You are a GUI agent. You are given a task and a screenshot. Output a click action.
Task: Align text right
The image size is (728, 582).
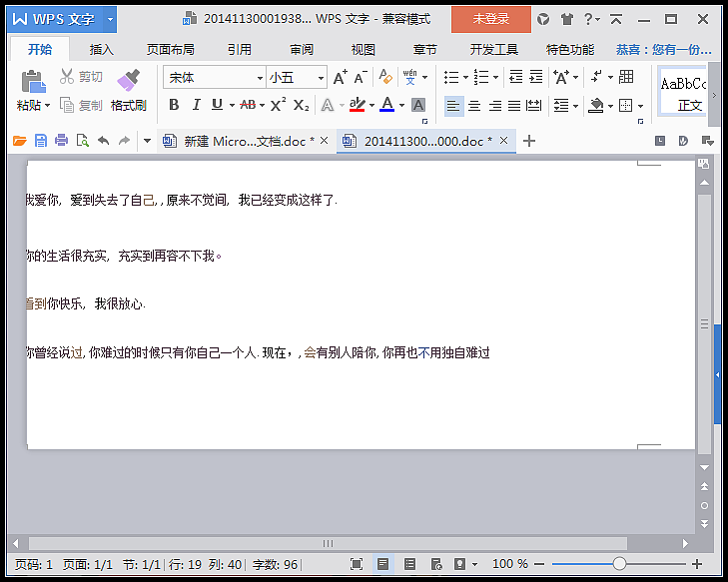[x=495, y=106]
